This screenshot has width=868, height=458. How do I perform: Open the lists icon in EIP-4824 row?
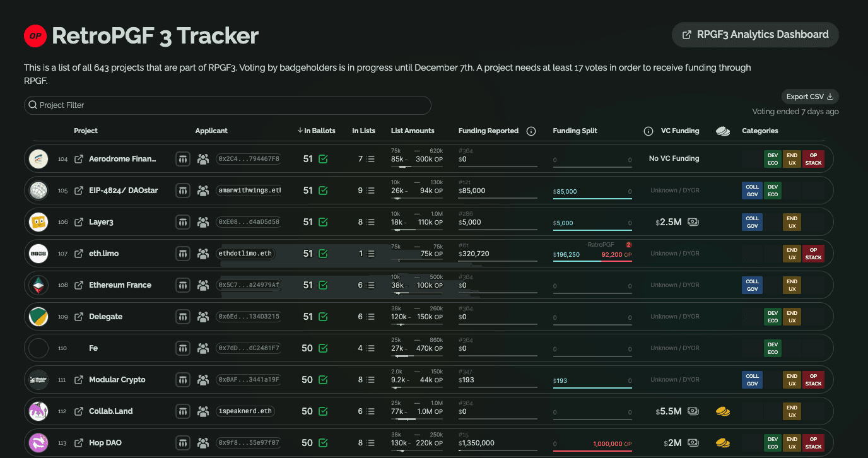coord(371,191)
